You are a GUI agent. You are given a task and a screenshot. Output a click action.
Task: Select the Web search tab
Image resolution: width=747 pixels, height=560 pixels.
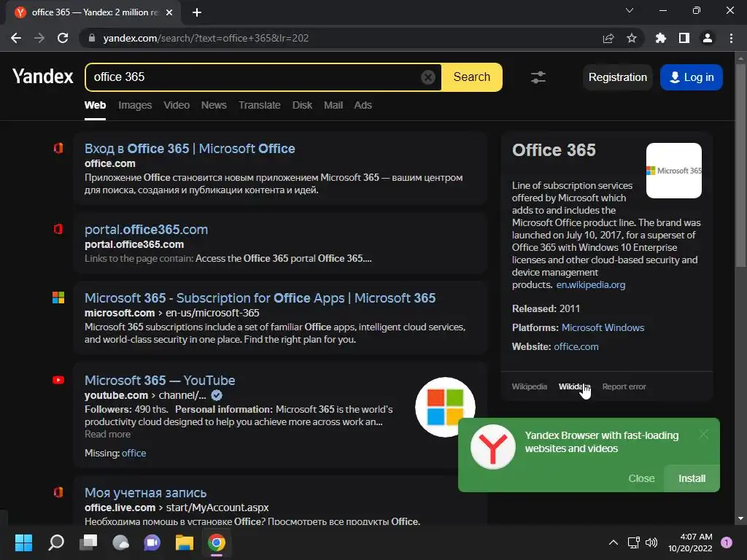[x=96, y=105]
